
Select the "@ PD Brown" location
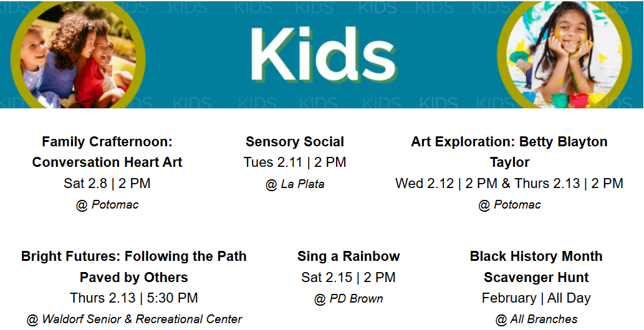pos(348,299)
